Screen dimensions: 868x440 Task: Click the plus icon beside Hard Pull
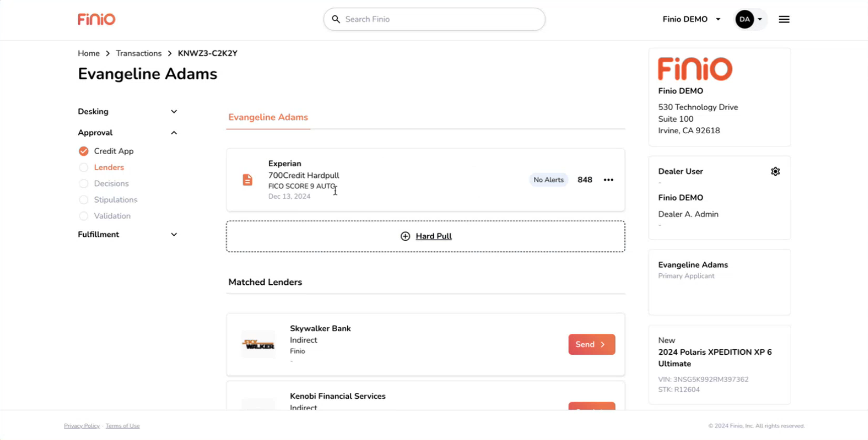pyautogui.click(x=405, y=236)
